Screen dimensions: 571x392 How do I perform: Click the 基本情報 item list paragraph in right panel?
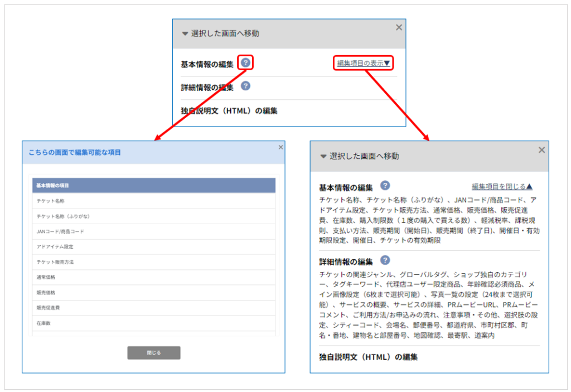click(429, 220)
